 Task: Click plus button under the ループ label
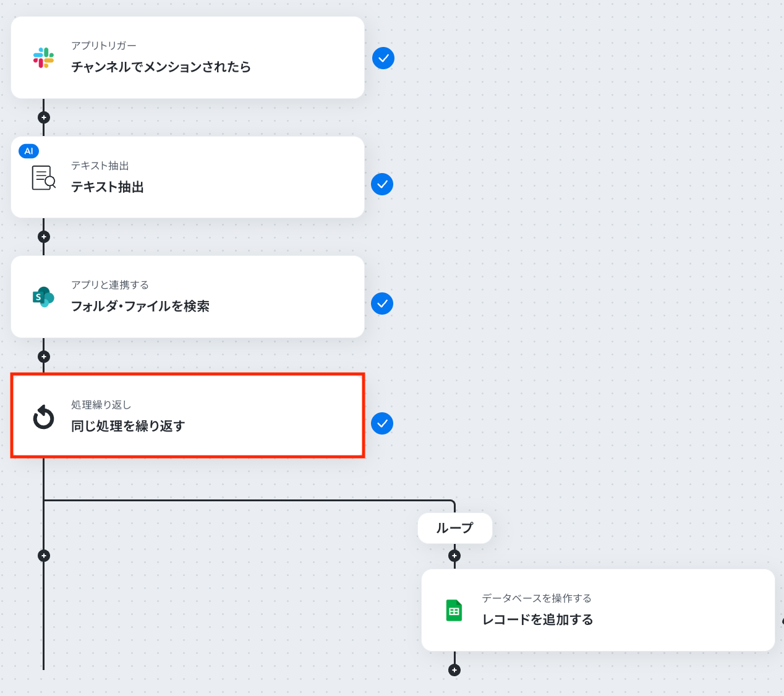pyautogui.click(x=454, y=556)
